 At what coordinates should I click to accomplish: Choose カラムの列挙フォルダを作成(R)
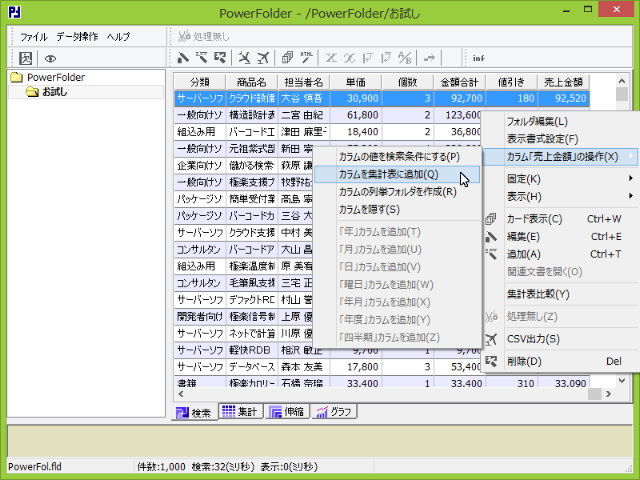click(x=397, y=192)
